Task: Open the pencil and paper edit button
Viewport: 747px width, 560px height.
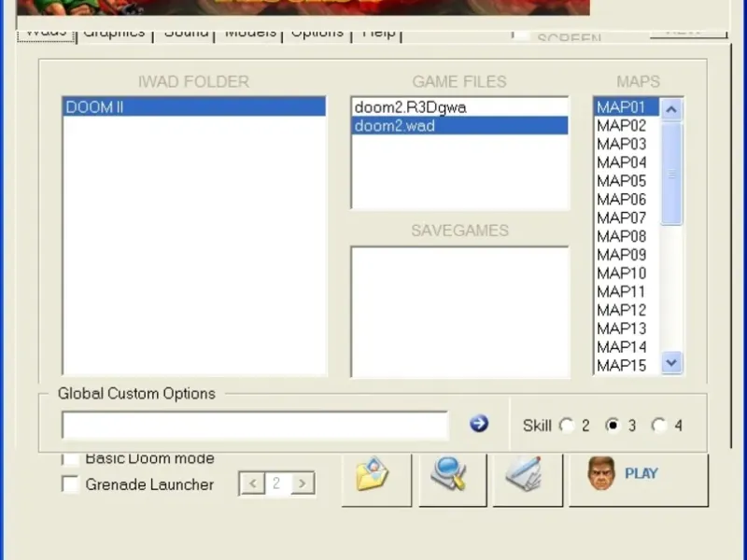Action: coord(528,478)
